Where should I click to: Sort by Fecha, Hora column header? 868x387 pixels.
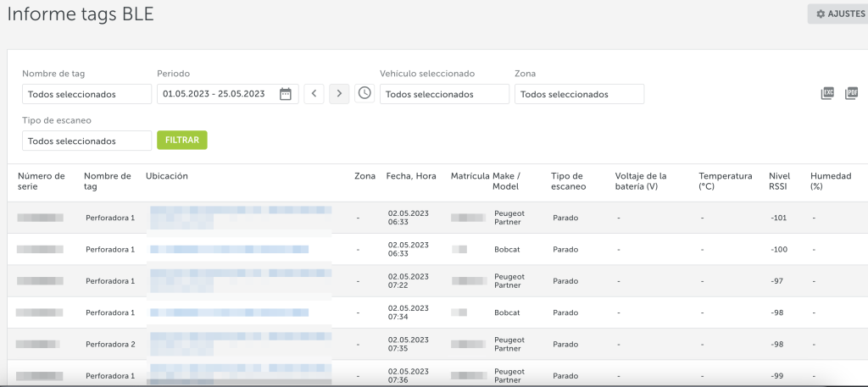pyautogui.click(x=411, y=176)
